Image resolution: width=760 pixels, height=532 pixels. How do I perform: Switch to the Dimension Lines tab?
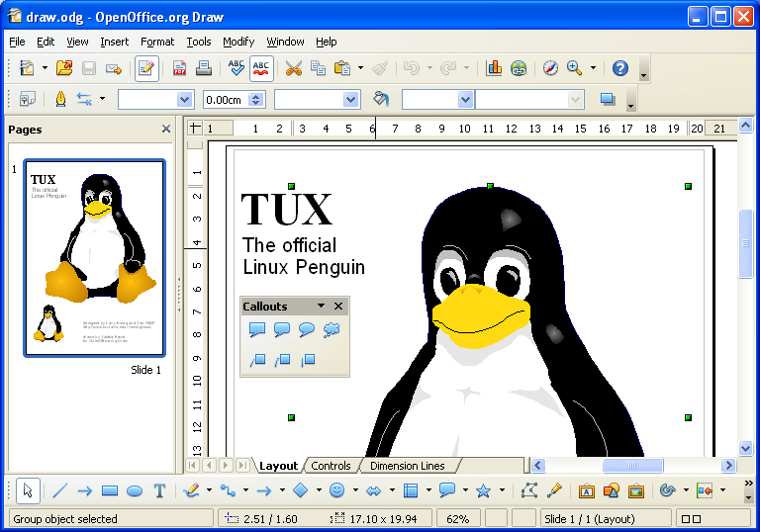[408, 466]
